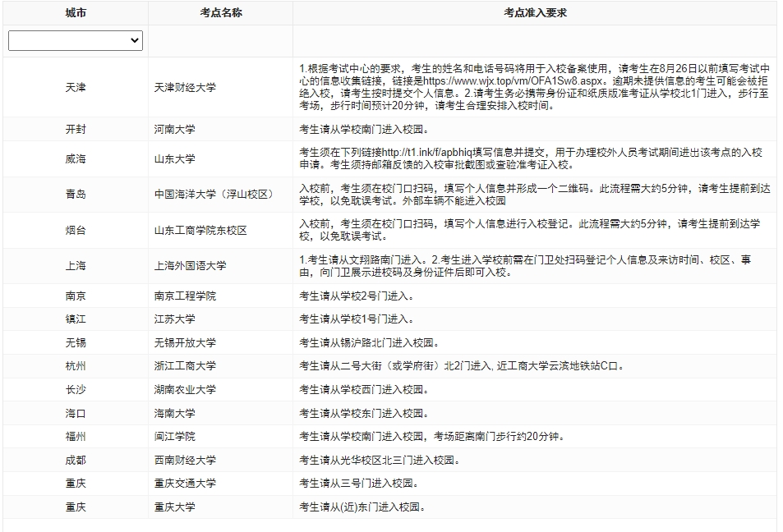Click the 河南大学 test center name

[x=175, y=130]
